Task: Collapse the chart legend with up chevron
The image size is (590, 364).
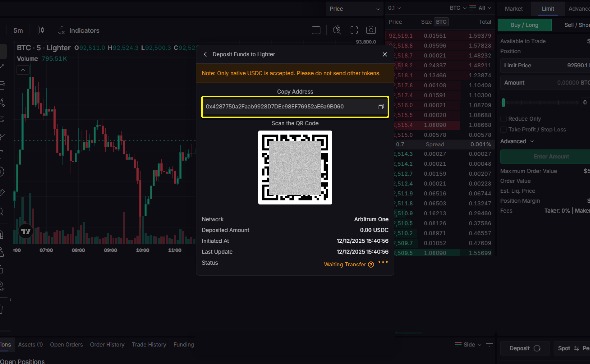Action: [23, 70]
